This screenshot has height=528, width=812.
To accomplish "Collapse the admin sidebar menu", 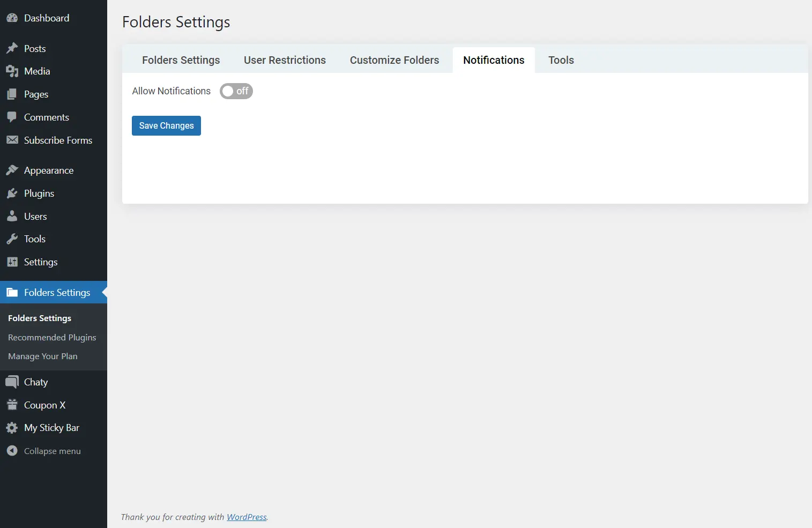I will click(52, 451).
